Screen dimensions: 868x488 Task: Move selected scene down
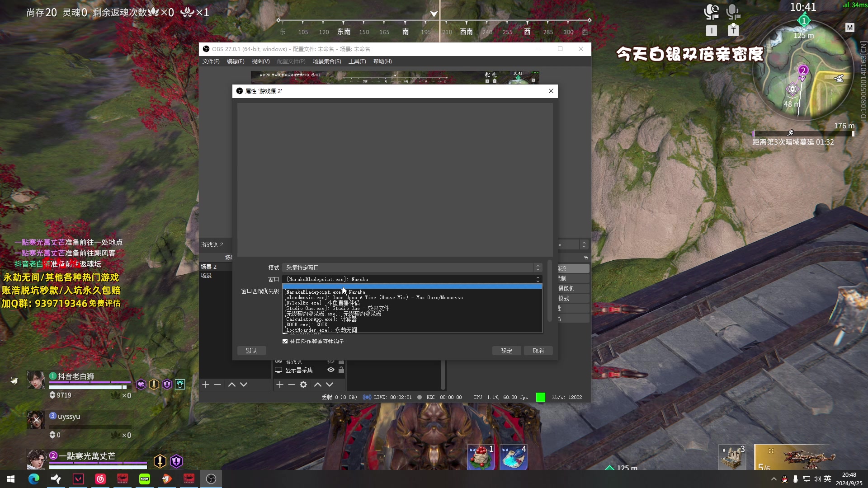pyautogui.click(x=244, y=385)
